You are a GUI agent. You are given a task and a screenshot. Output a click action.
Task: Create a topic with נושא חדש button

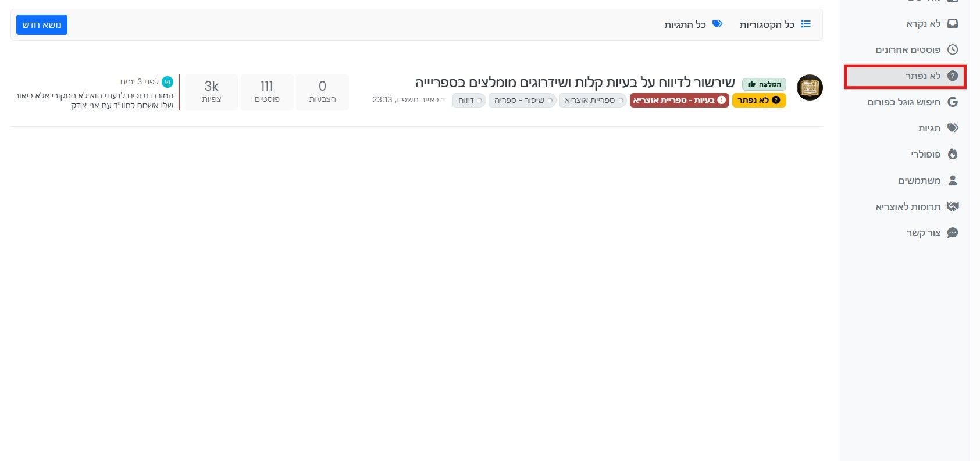[x=42, y=25]
